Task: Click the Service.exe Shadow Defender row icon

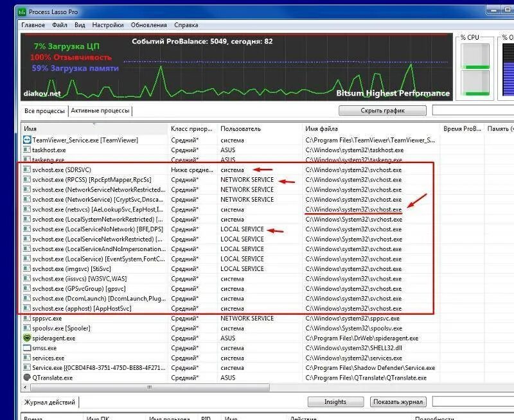Action: point(27,367)
